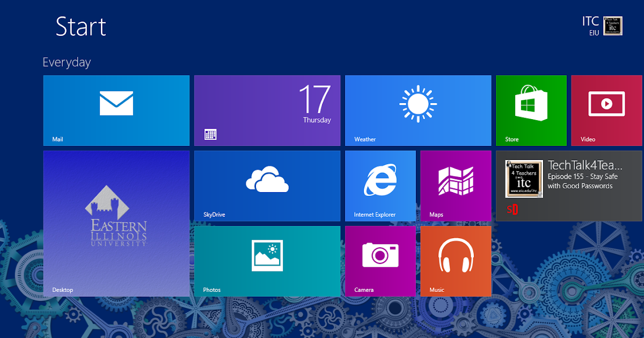This screenshot has width=644, height=338.
Task: Launch the SkyDrive tile
Action: [x=267, y=186]
